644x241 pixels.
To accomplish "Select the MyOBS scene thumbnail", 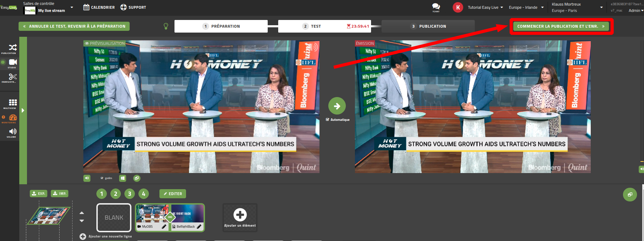I will (x=153, y=214).
